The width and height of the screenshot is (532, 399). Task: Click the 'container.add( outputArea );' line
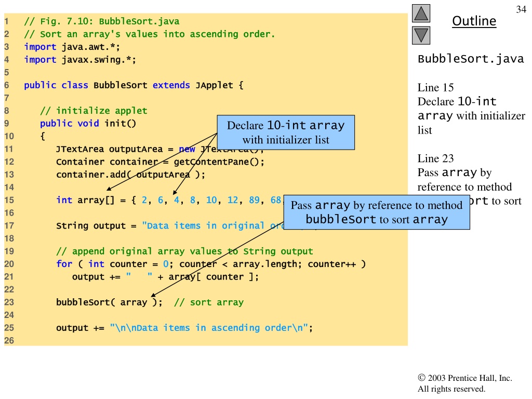130,175
